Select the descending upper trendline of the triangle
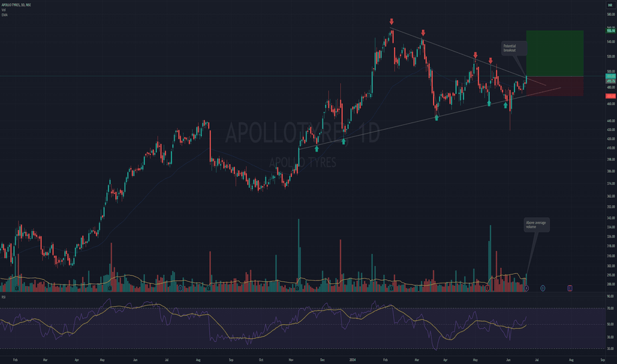The width and height of the screenshot is (617, 364). click(x=468, y=56)
